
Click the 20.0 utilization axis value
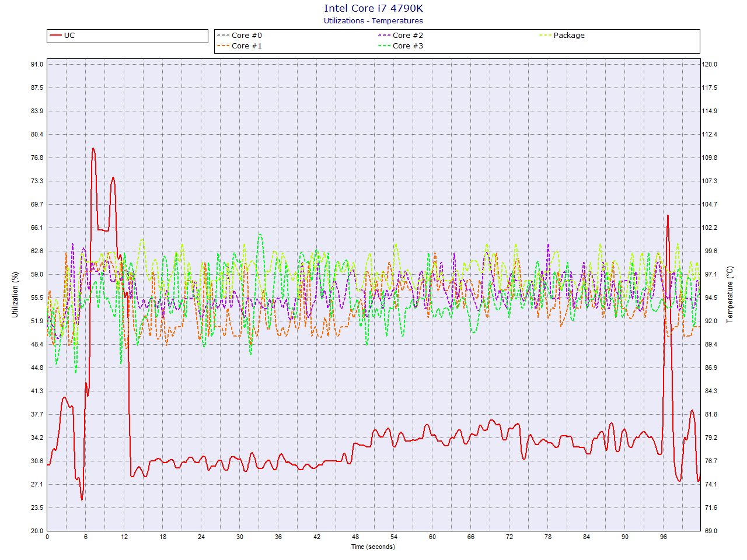coord(37,531)
